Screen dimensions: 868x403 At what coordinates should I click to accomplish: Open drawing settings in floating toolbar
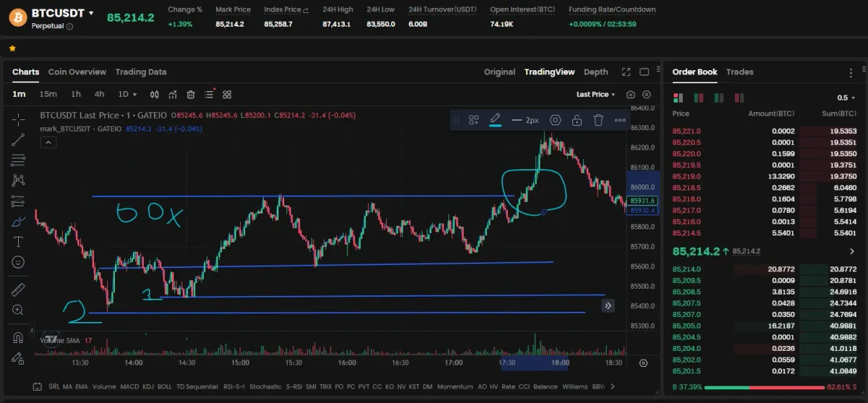(x=556, y=120)
